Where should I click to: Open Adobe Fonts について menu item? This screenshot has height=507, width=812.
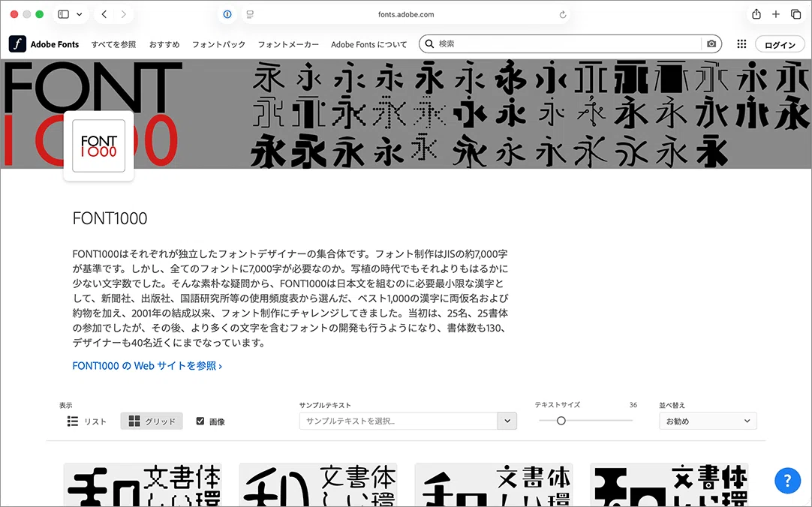coord(368,44)
